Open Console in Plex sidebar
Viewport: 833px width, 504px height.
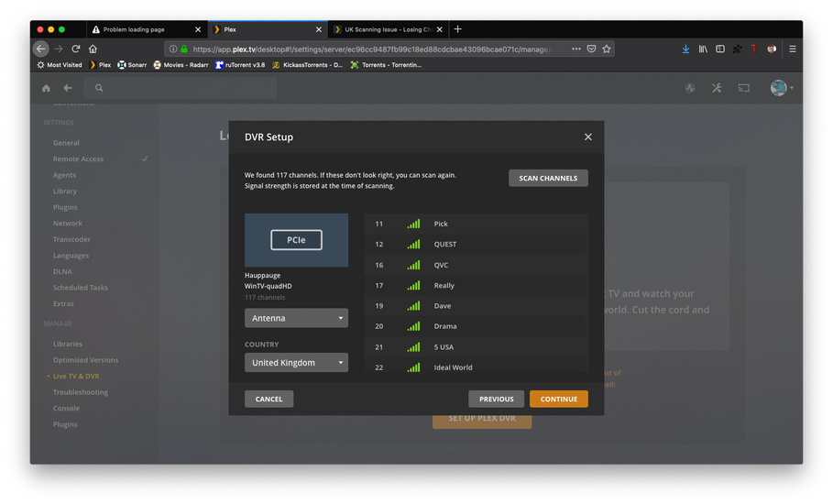[66, 409]
